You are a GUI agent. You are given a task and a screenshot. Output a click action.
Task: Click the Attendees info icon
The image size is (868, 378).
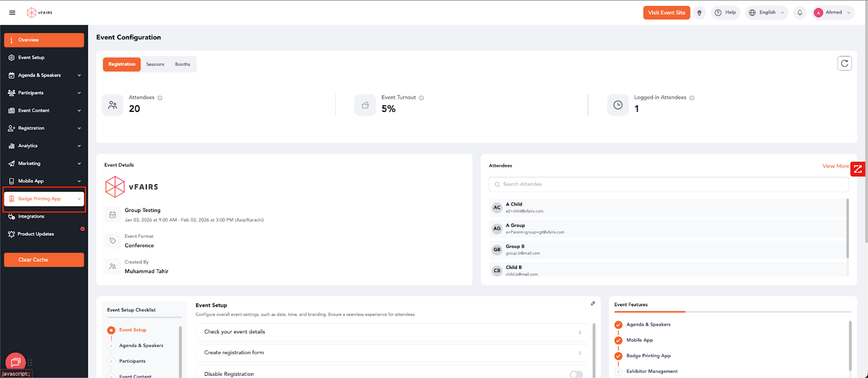(160, 98)
